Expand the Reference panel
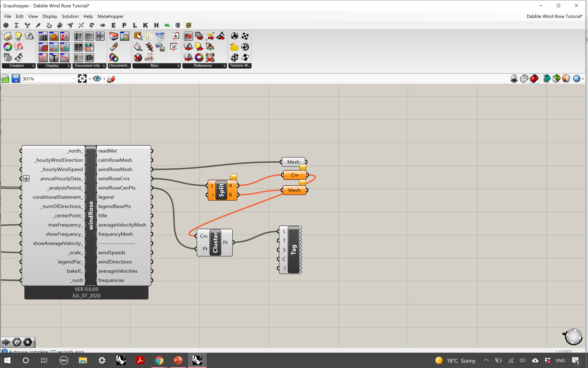Image resolution: width=588 pixels, height=368 pixels. 224,66
